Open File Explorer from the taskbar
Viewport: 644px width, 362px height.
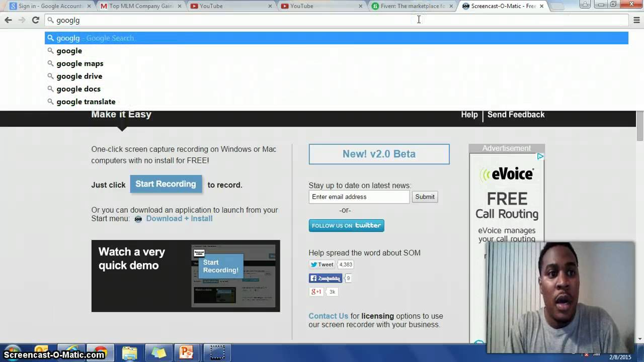click(x=129, y=352)
